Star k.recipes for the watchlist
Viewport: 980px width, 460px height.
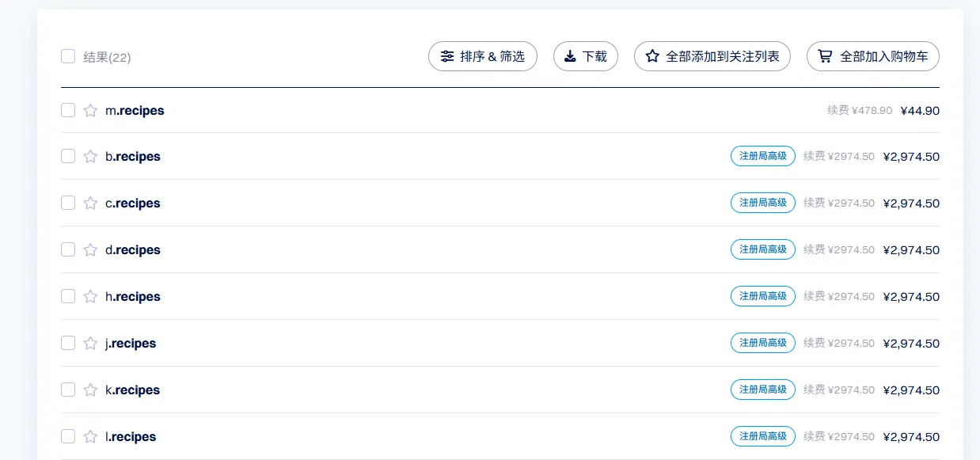(90, 390)
